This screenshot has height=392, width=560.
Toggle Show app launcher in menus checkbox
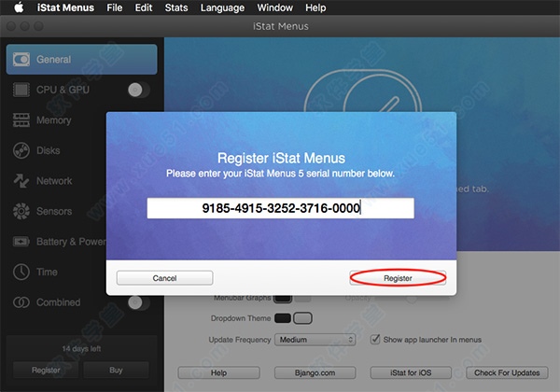375,339
